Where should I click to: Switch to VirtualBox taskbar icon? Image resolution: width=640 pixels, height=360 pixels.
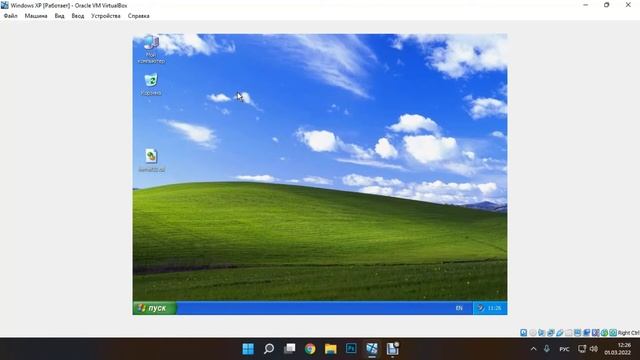[372, 349]
